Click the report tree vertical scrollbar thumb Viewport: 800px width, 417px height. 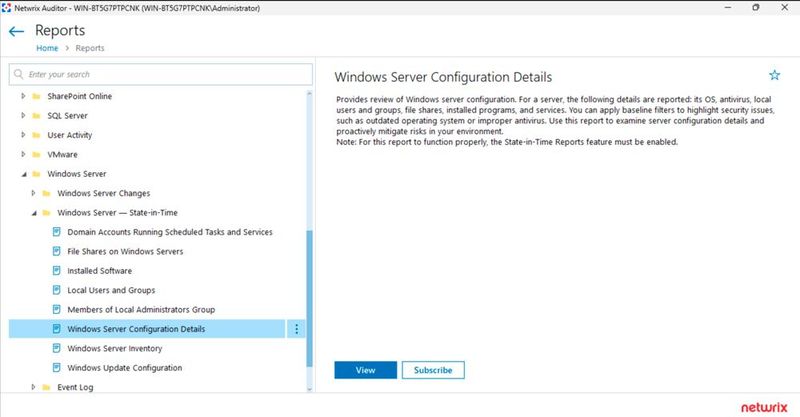pos(309,299)
